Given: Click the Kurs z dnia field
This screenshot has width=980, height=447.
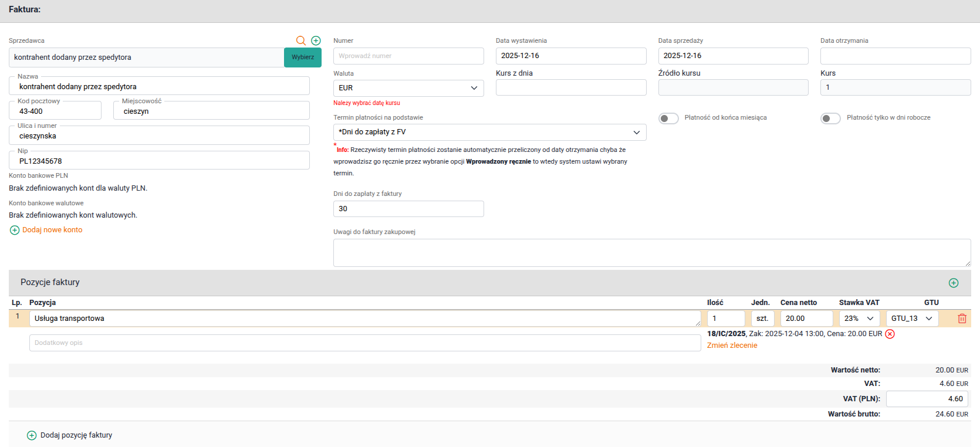Looking at the screenshot, I should [570, 87].
